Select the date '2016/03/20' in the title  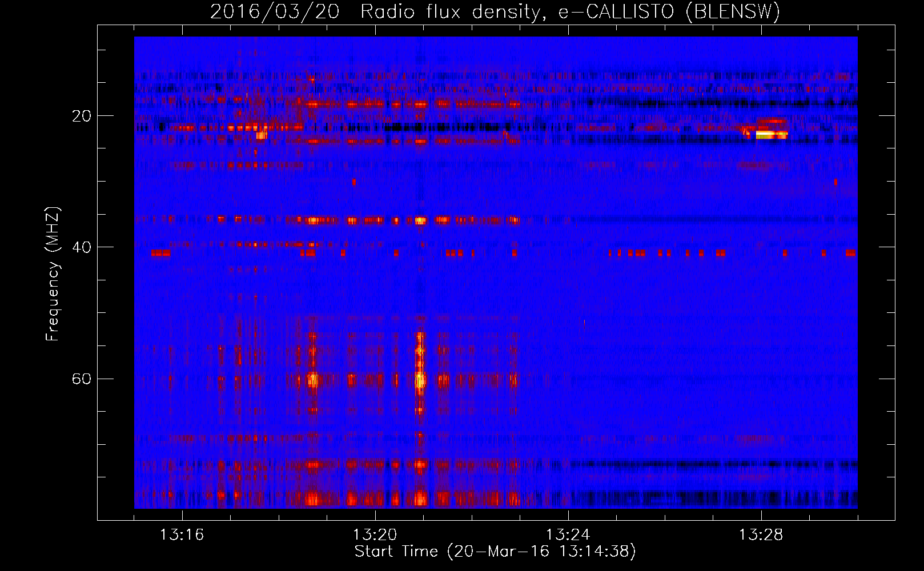tap(275, 11)
